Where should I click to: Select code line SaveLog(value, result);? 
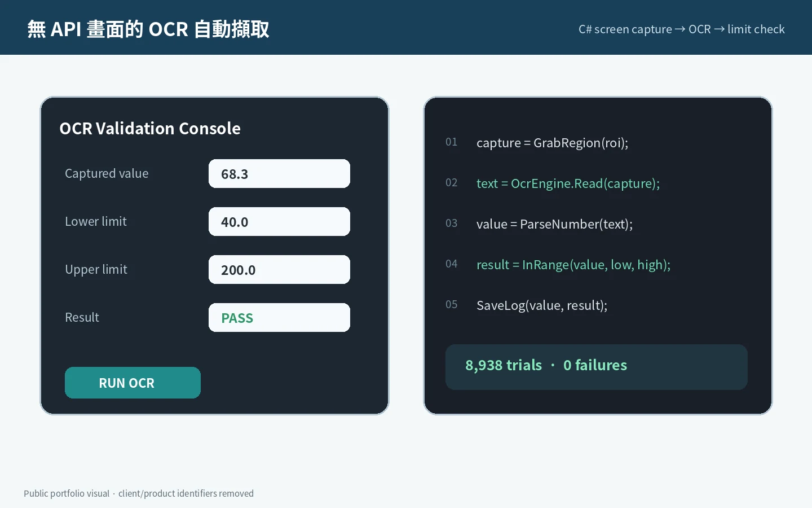coord(542,305)
